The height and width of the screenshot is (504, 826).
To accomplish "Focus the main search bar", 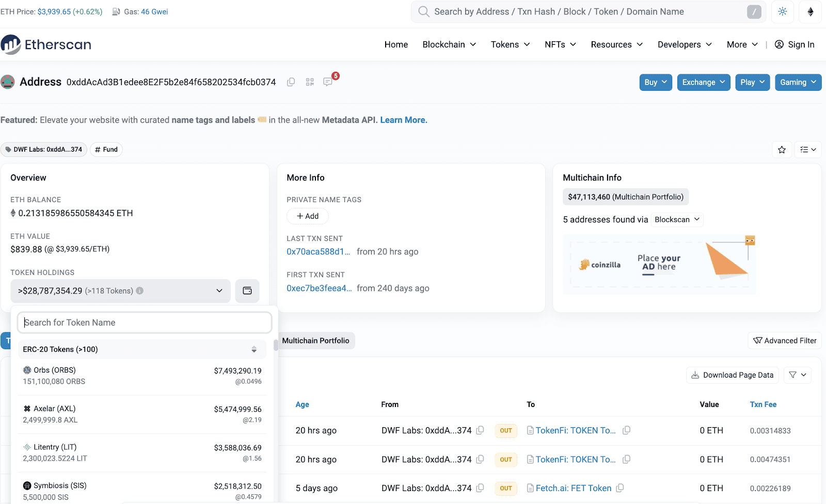I will click(x=589, y=11).
